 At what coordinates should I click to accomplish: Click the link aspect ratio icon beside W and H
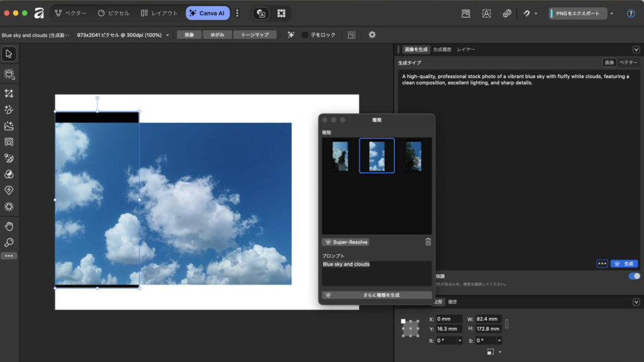point(507,324)
